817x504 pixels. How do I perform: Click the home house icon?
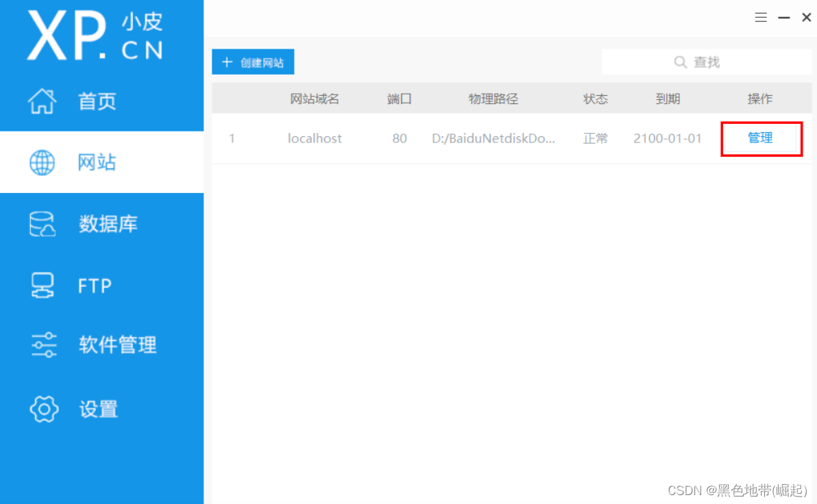click(x=42, y=101)
